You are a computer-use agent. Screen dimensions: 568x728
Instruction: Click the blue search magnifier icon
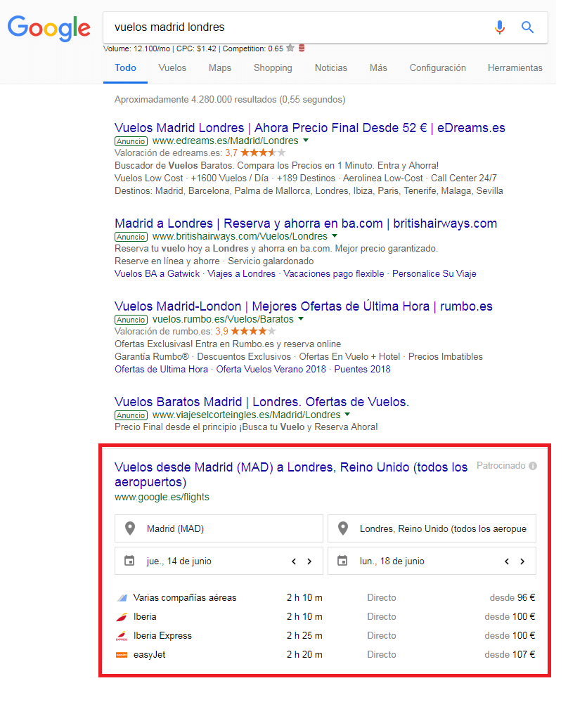pos(528,27)
